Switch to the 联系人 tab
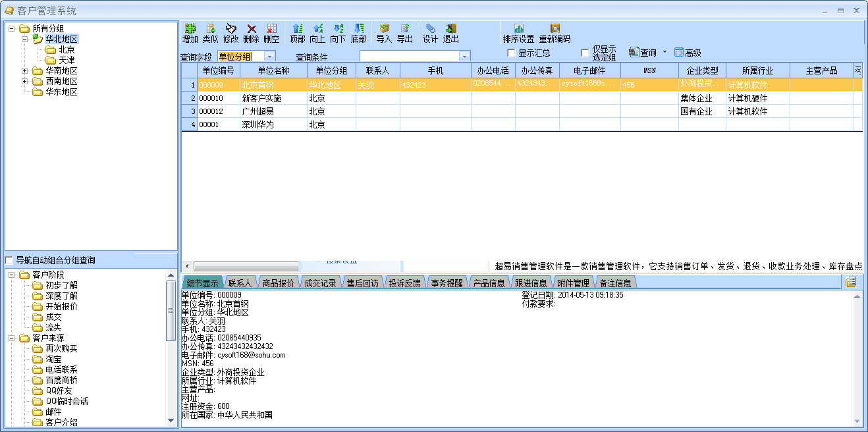 coord(239,283)
